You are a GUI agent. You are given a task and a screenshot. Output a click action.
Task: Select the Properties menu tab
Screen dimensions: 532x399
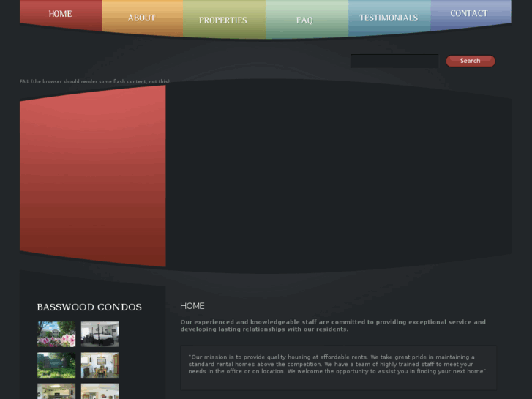223,20
